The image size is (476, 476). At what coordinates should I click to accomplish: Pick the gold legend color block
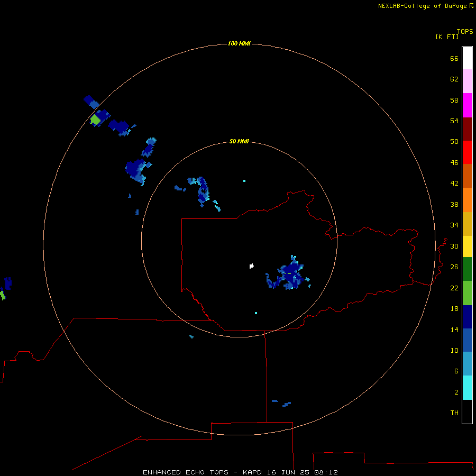467,224
